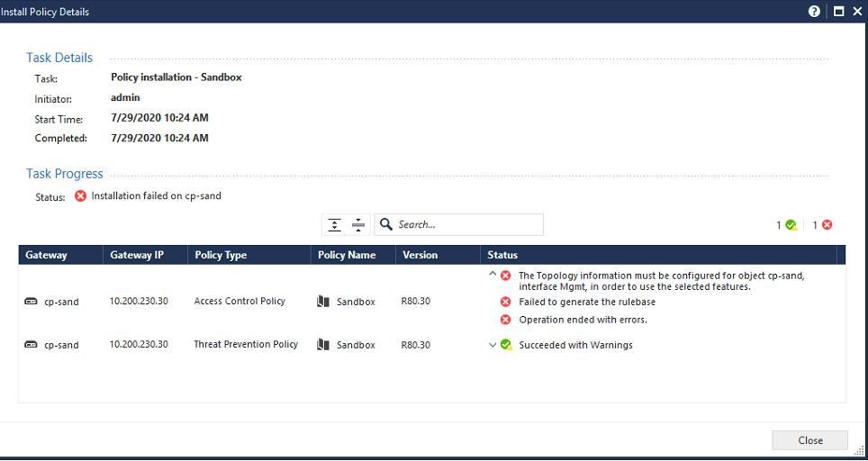Click the Policy installation - Sandbox task name
The image size is (868, 461).
coord(176,77)
